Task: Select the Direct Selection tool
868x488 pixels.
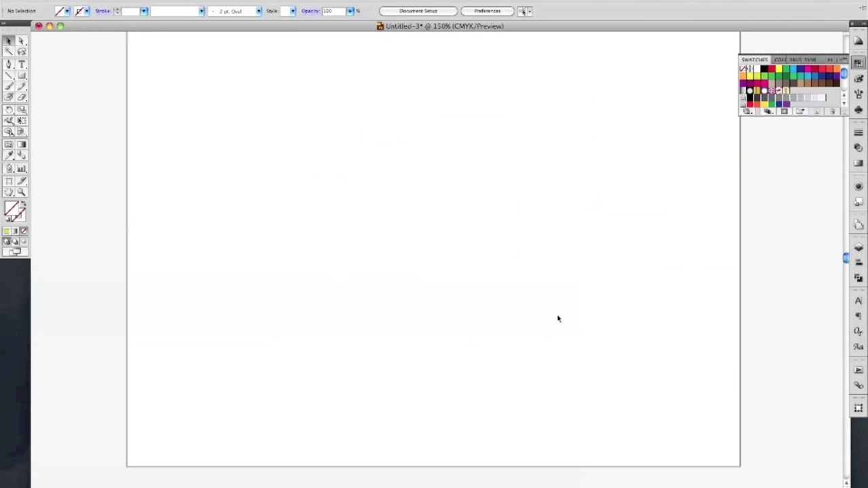Action: (21, 41)
